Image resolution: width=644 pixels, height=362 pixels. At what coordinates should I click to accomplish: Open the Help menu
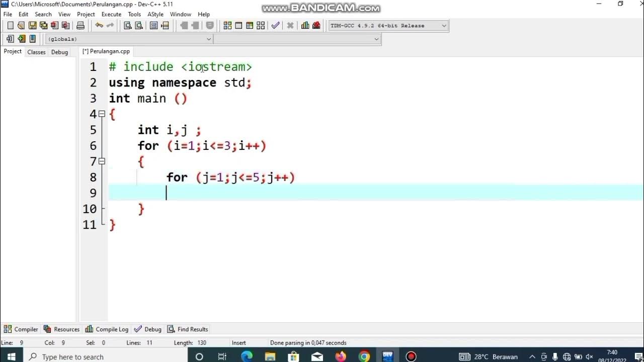pyautogui.click(x=204, y=14)
